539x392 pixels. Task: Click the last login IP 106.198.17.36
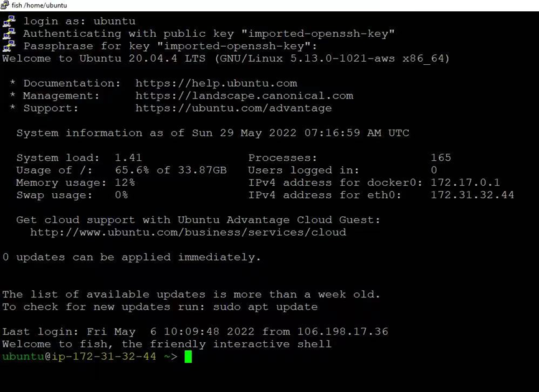tap(343, 332)
